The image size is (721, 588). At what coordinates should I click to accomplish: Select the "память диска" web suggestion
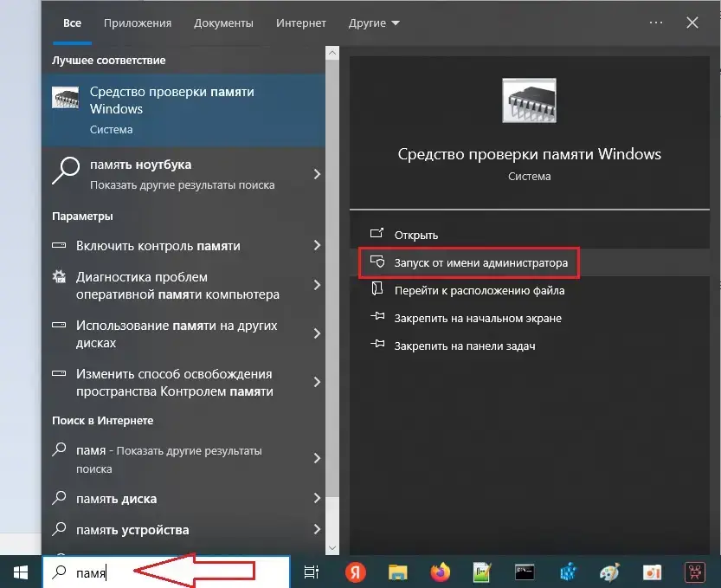183,498
